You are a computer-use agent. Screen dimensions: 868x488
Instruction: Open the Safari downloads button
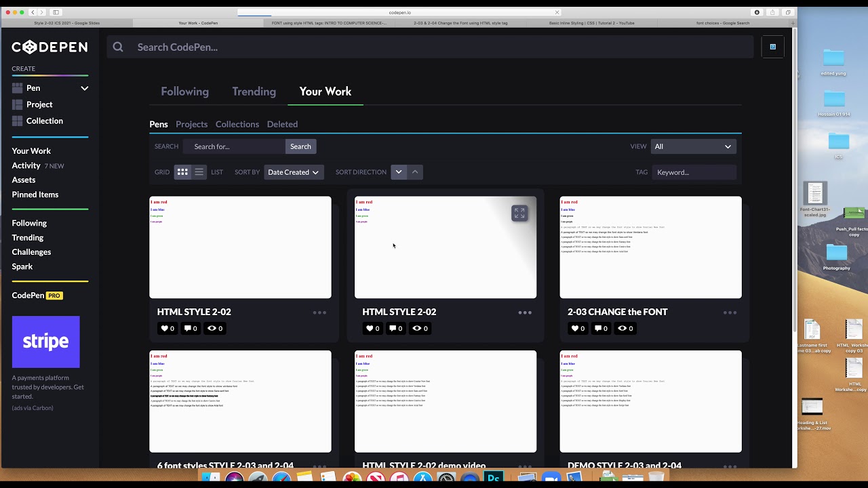pos(757,12)
